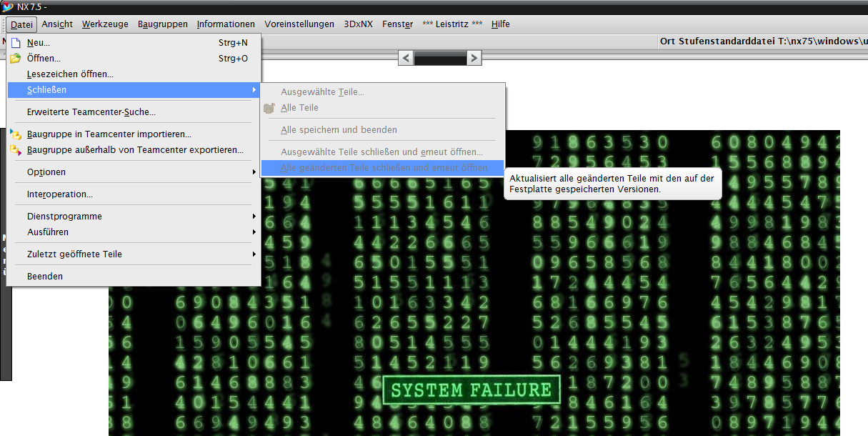Click the folder icon beside Öffnen

tap(15, 59)
